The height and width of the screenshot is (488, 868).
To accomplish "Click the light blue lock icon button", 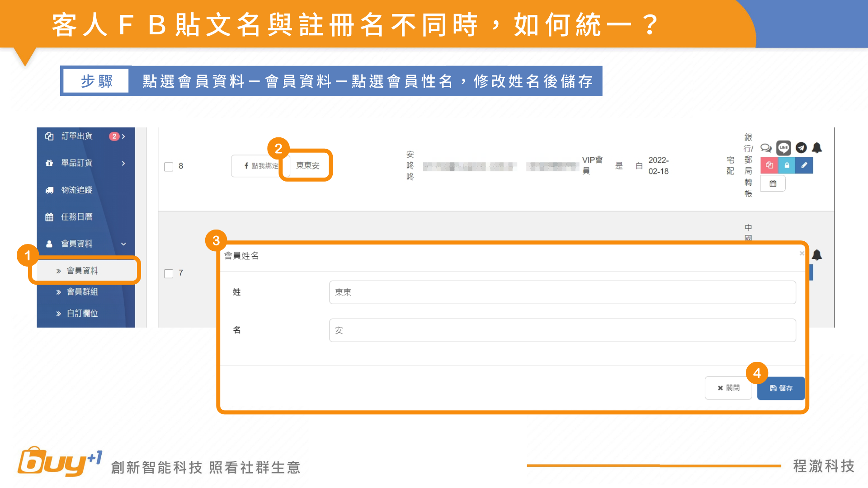I will [x=787, y=165].
